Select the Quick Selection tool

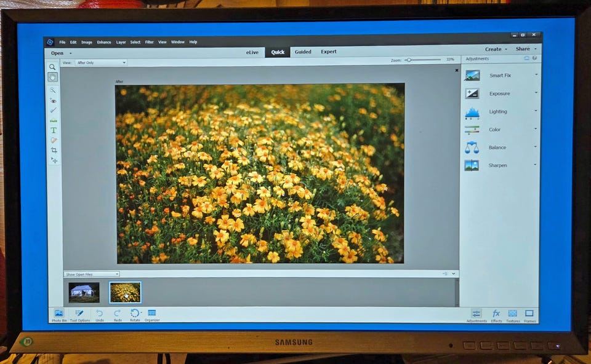click(x=53, y=90)
